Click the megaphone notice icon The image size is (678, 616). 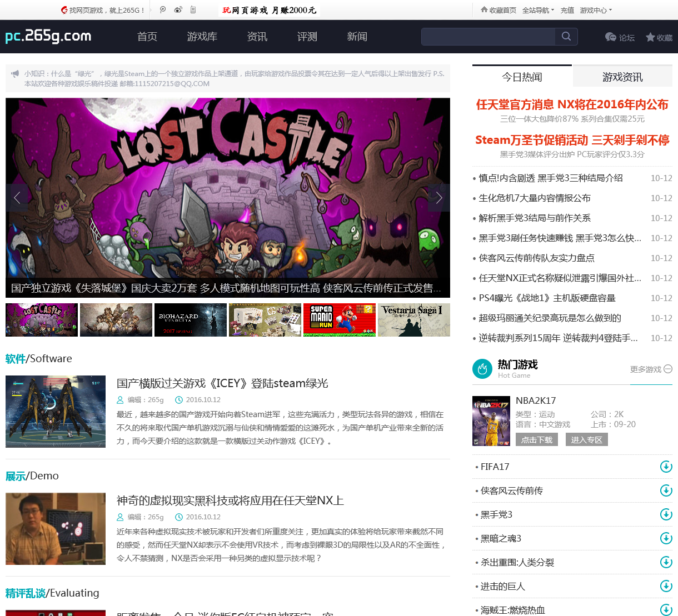(x=15, y=73)
